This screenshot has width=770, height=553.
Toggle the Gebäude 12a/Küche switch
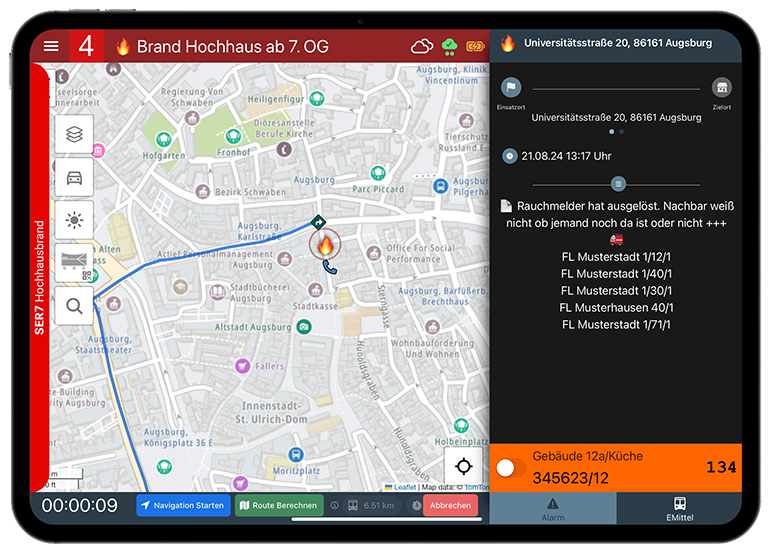pyautogui.click(x=511, y=468)
